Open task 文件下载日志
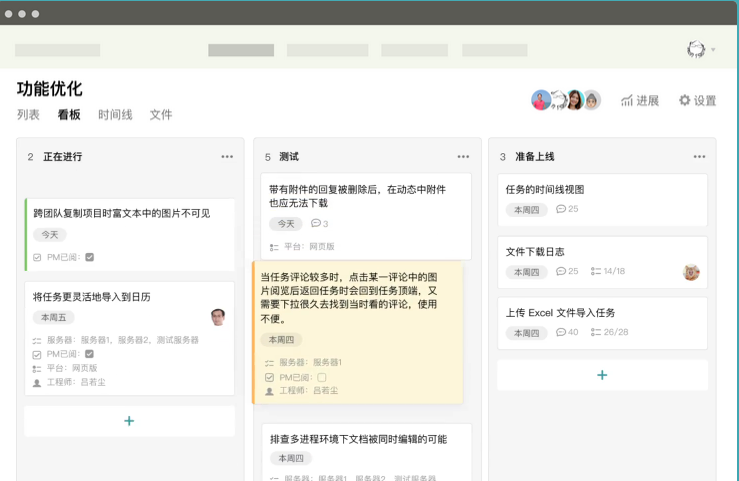 (535, 252)
